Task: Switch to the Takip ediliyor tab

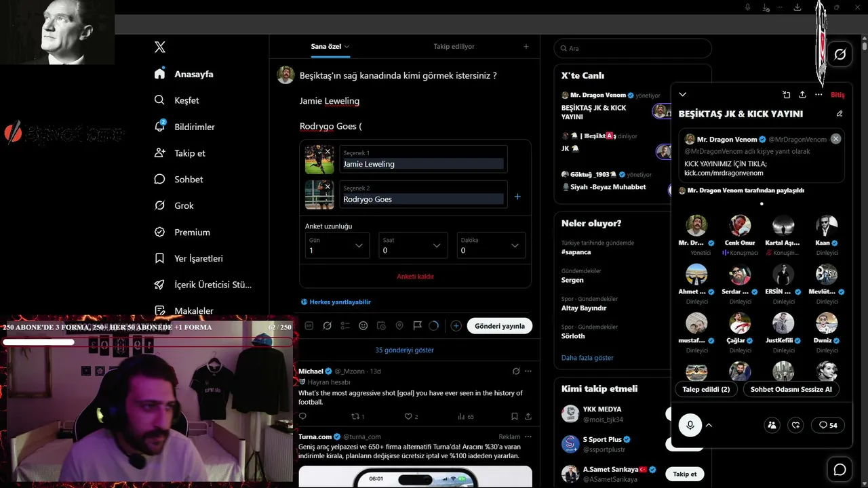Action: [x=454, y=47]
